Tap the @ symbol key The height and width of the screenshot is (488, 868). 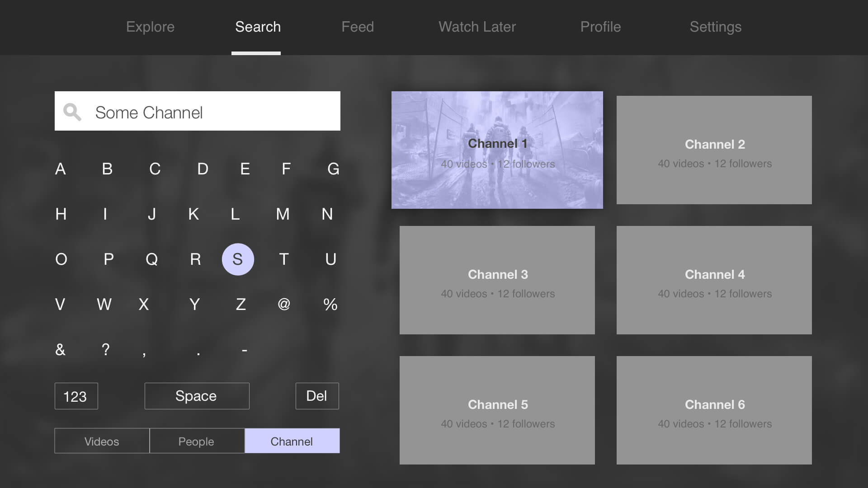click(284, 304)
